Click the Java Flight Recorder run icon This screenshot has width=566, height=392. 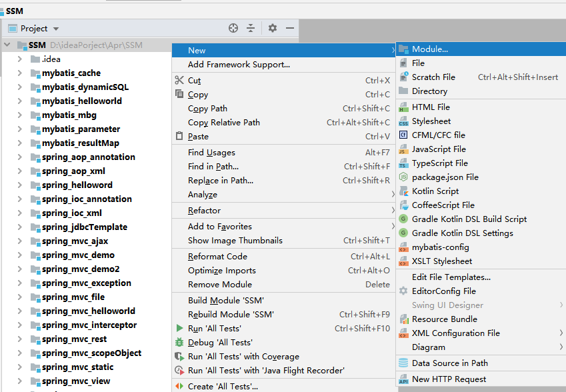(179, 371)
